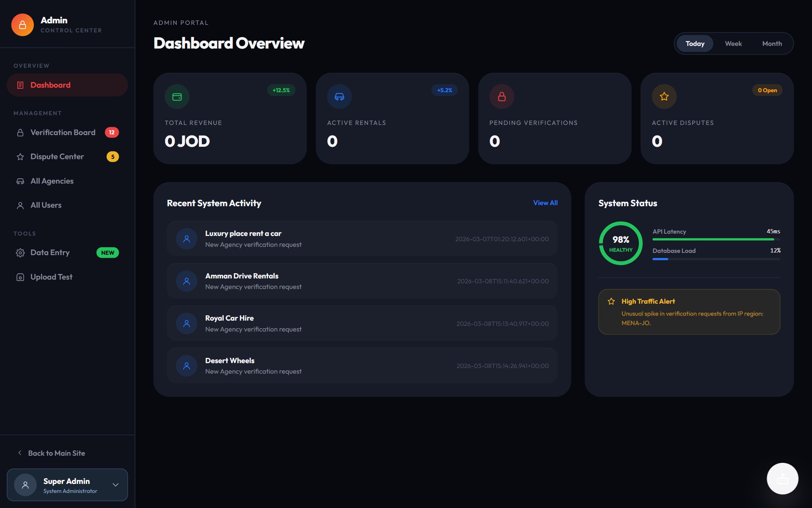Click the Royal Car Hire avatar icon
The image size is (812, 508).
point(186,324)
